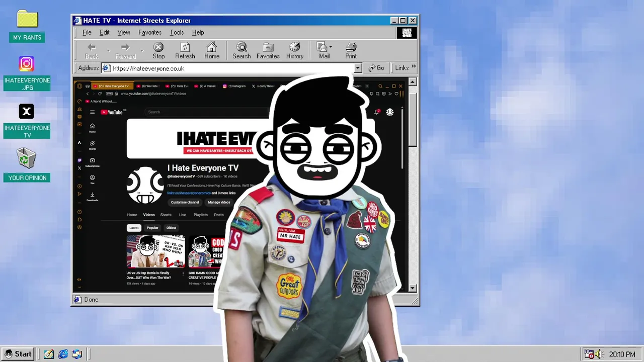The height and width of the screenshot is (362, 644).
Task: Click the Forward arrow toolbar button
Action: (x=125, y=48)
